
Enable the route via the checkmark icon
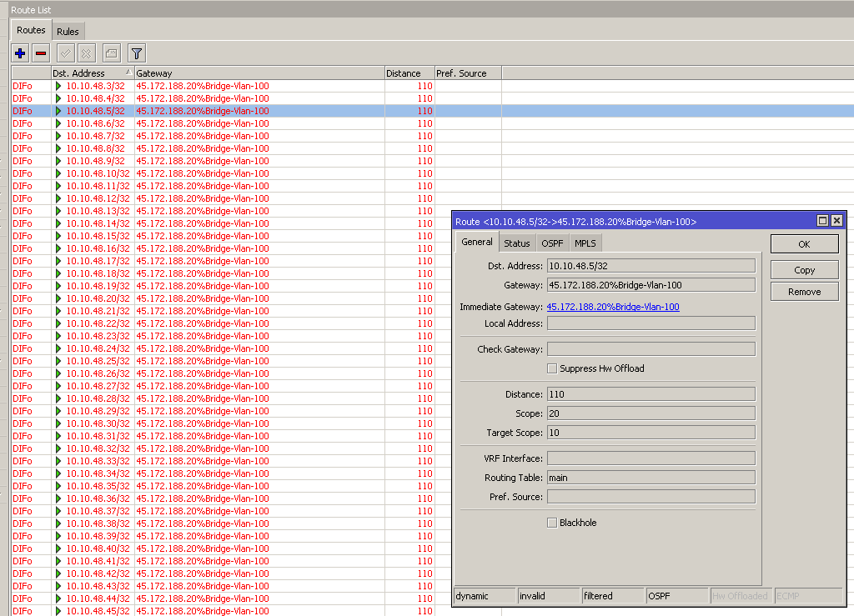65,53
